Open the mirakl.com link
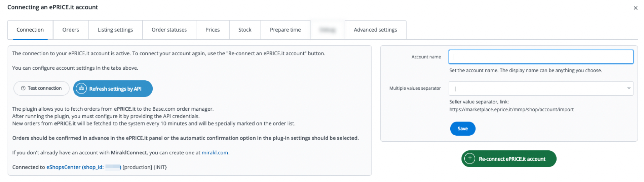 215,153
